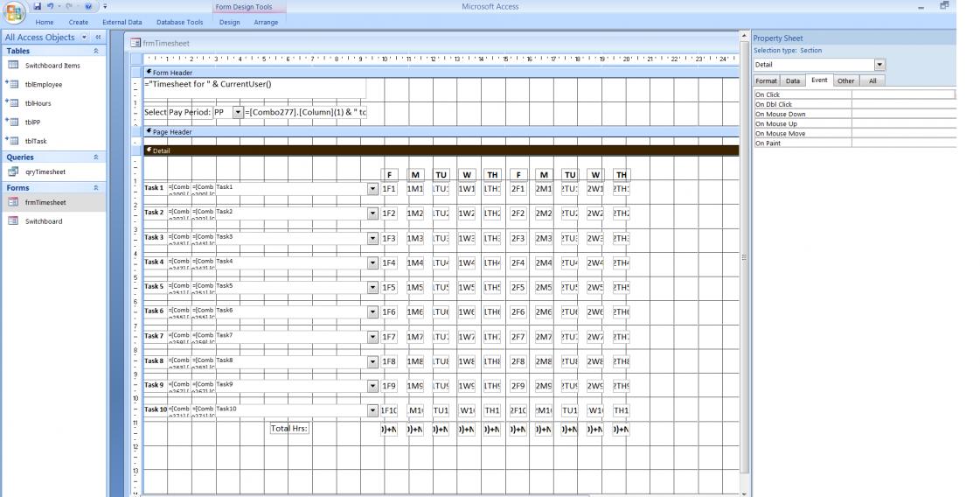This screenshot has width=980, height=497.
Task: Switch to the Arrange ribbon tab
Action: pyautogui.click(x=266, y=22)
